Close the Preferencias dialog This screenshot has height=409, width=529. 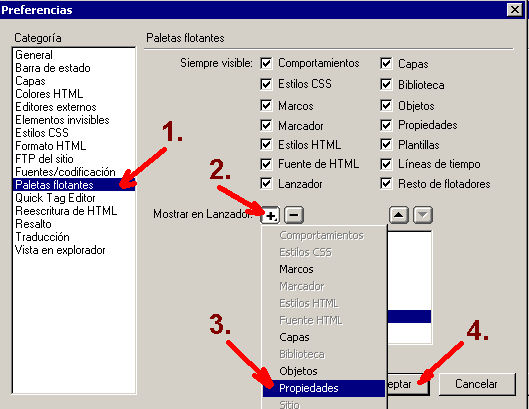point(515,9)
